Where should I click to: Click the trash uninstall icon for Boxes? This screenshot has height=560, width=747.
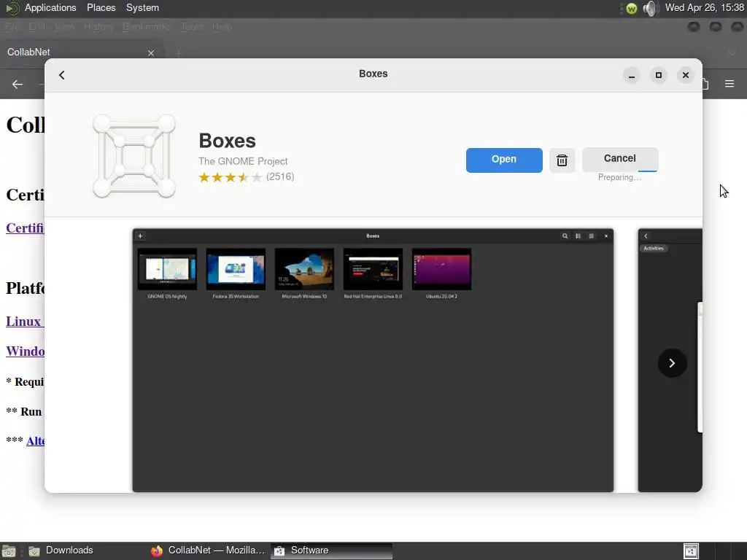562,160
